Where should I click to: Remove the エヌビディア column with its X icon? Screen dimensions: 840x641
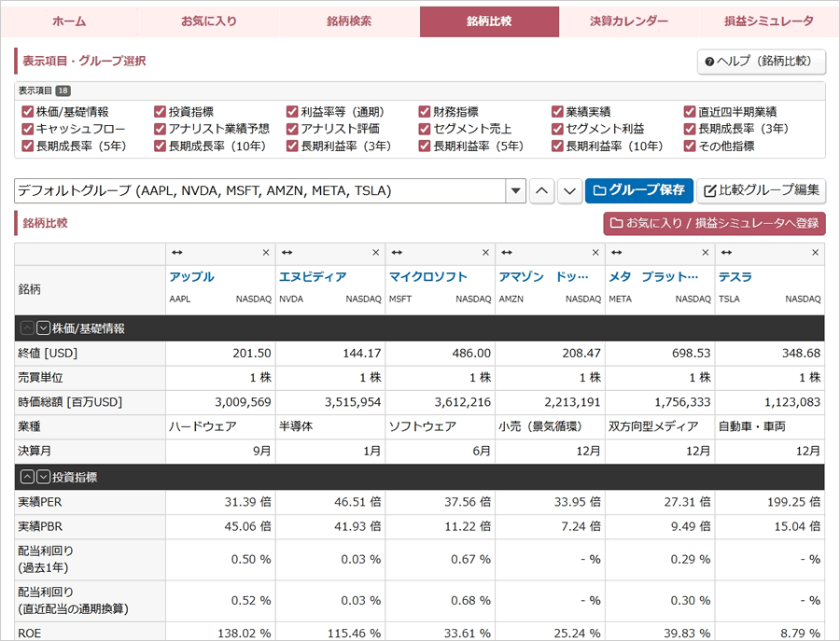[x=375, y=253]
